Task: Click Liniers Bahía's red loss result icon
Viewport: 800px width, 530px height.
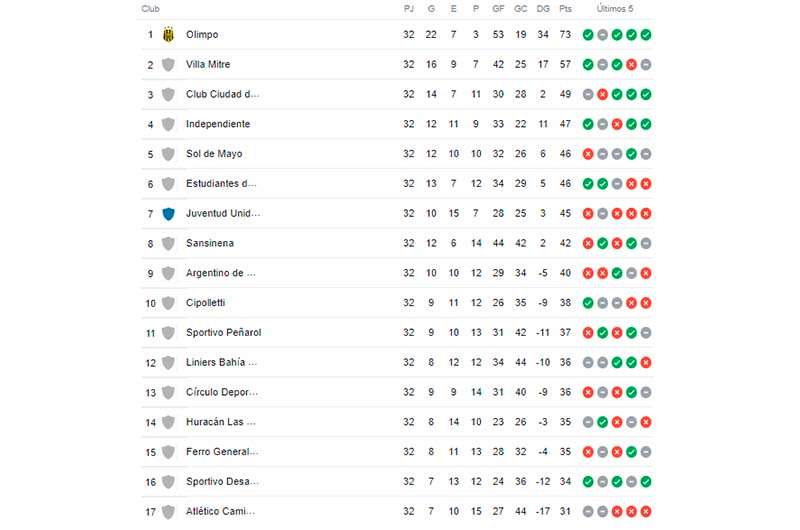Action: [646, 363]
